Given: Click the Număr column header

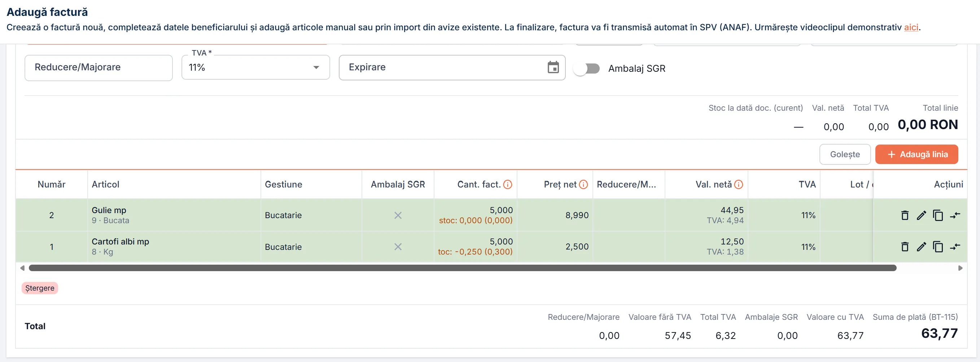Looking at the screenshot, I should point(51,184).
